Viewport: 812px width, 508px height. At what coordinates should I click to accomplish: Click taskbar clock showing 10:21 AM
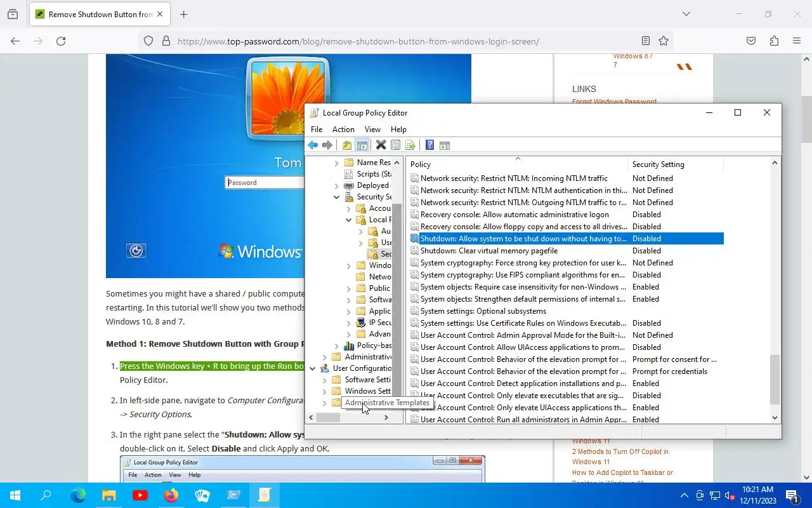757,495
